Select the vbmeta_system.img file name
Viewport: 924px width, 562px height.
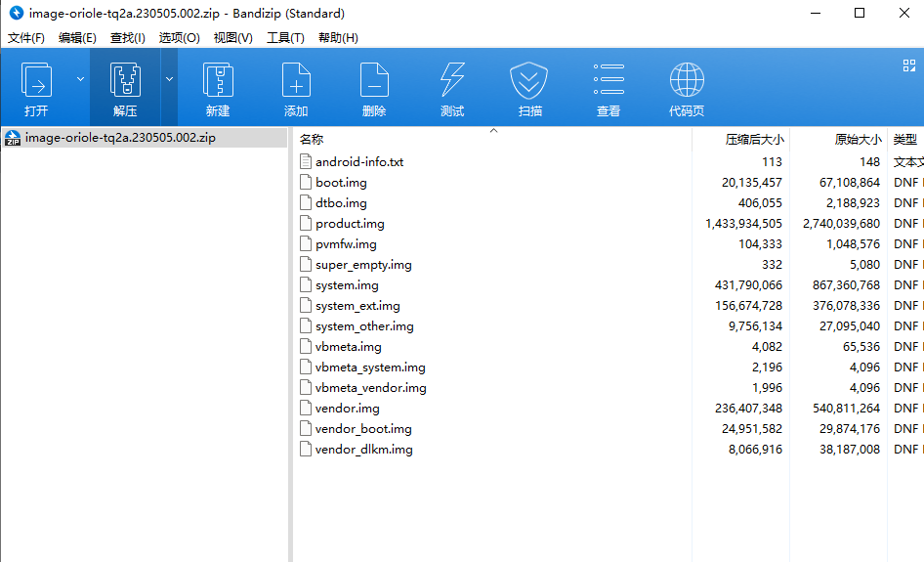pyautogui.click(x=370, y=367)
